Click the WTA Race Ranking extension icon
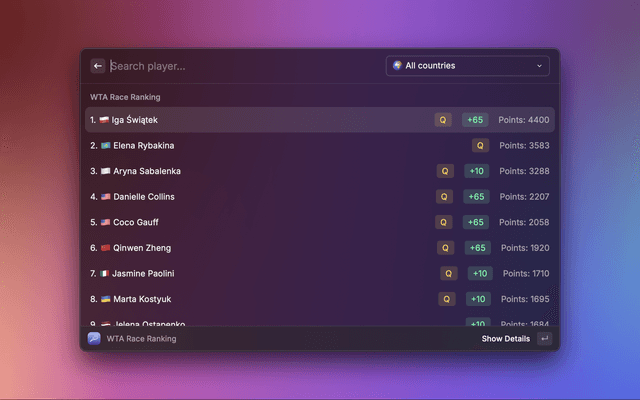 (94, 338)
